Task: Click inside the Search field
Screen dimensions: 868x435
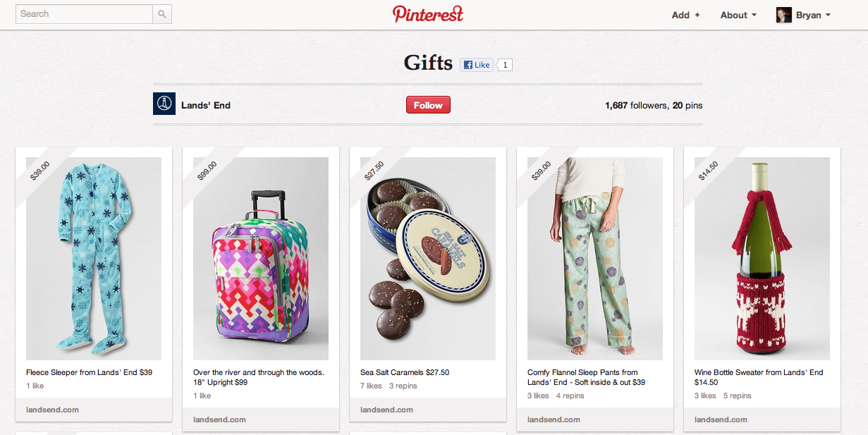Action: point(84,14)
